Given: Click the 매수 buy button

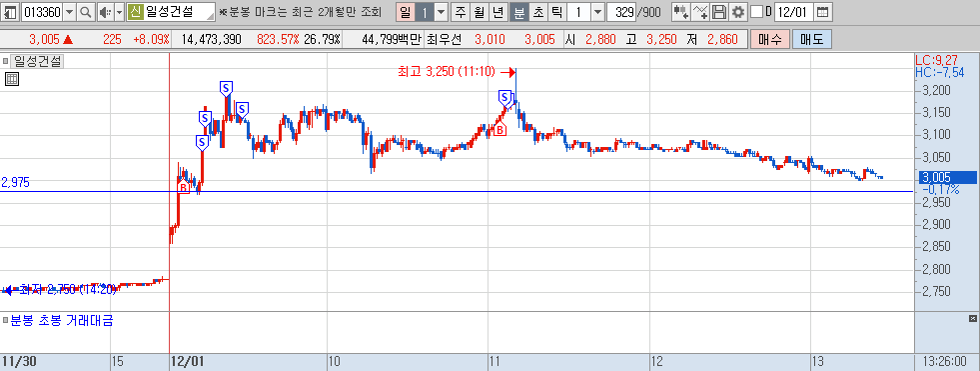Looking at the screenshot, I should tap(769, 39).
